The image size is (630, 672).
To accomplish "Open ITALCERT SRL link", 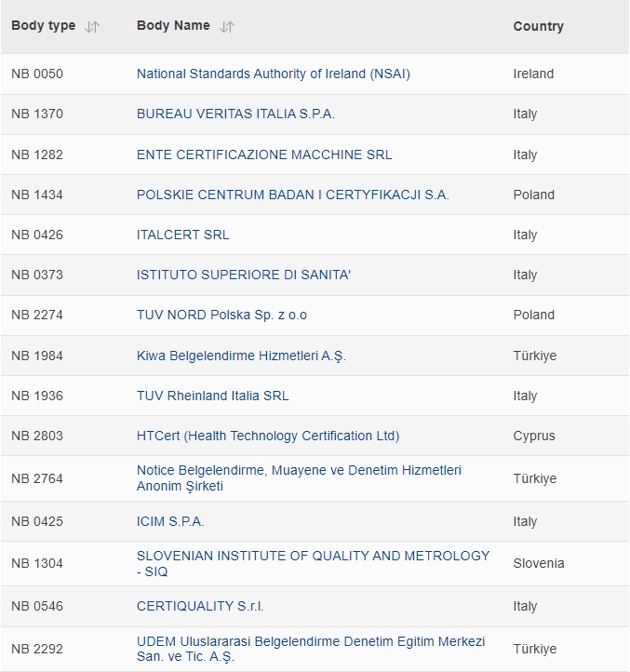I will click(x=183, y=235).
